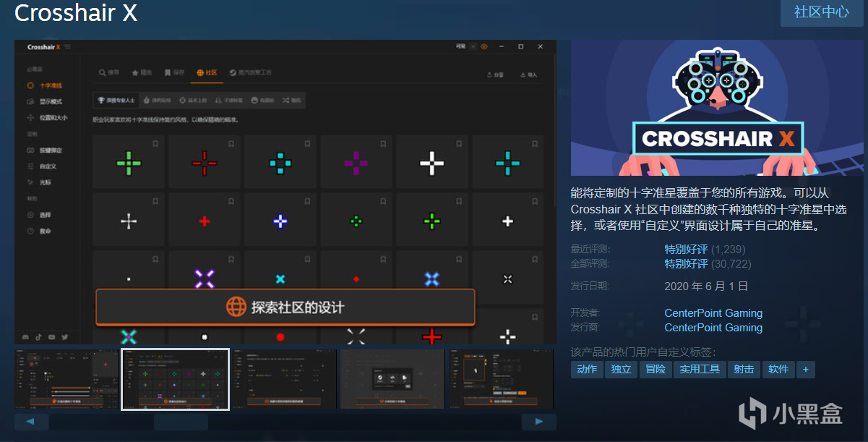Screen dimensions: 868x442
Task: Open 按键绑定 key binding settings
Action: click(x=45, y=150)
